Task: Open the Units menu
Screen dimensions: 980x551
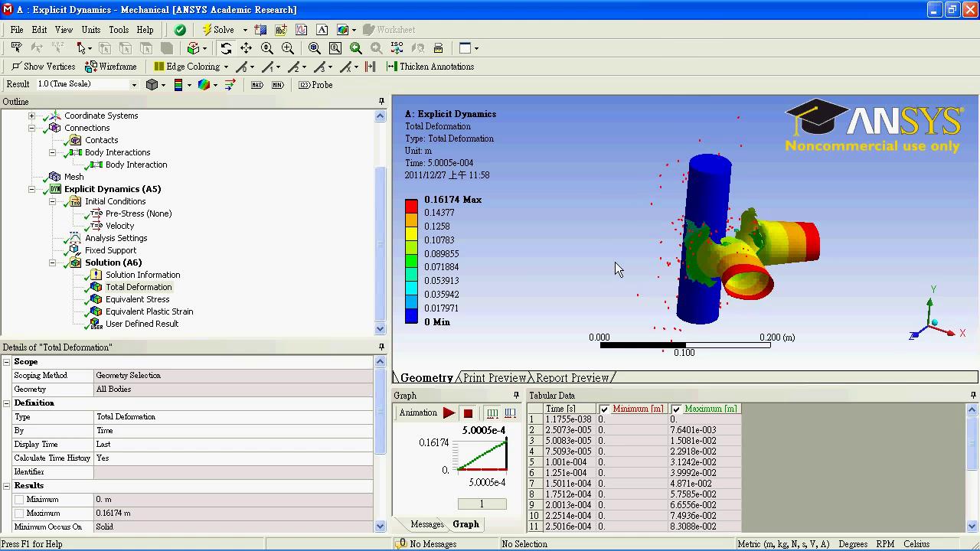Action: coord(90,30)
